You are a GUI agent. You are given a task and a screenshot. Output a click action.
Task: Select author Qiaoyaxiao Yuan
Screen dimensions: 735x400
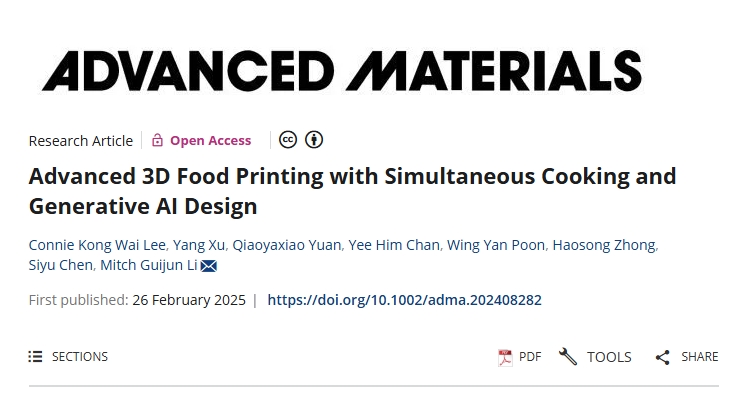288,246
